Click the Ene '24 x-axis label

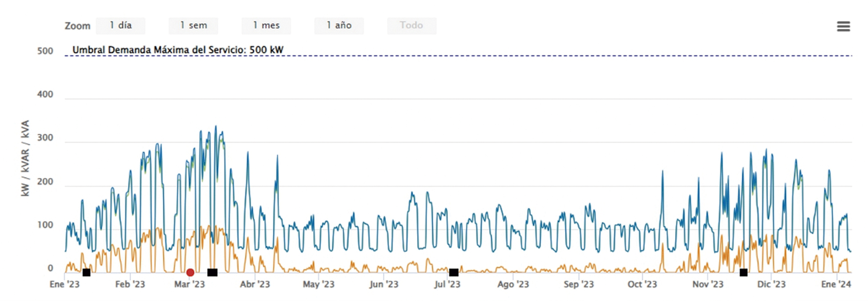coord(836,284)
